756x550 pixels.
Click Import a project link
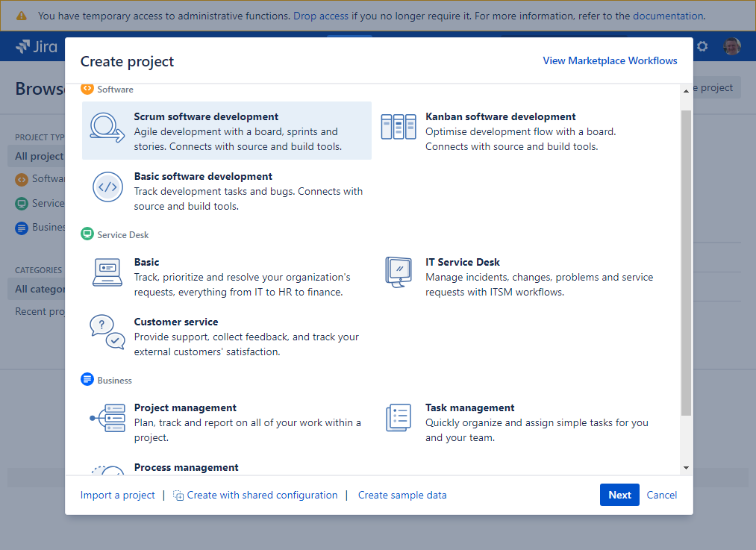(x=118, y=495)
